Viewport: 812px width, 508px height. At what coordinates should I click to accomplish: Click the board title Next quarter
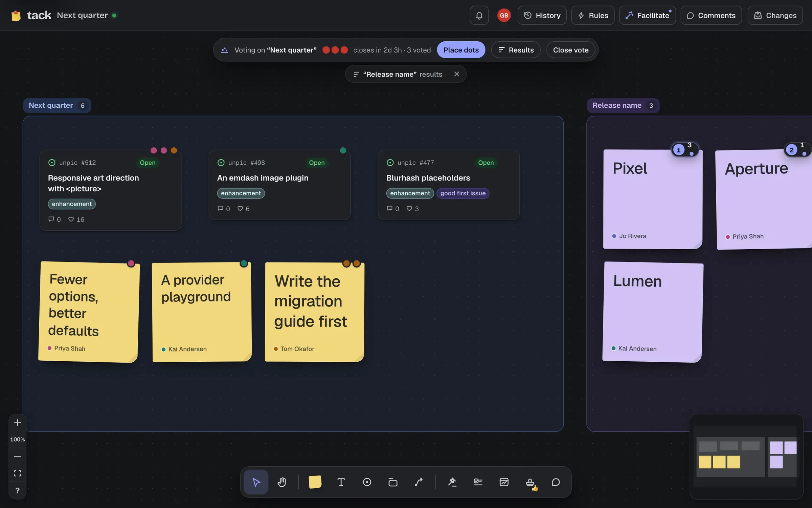[x=82, y=15]
